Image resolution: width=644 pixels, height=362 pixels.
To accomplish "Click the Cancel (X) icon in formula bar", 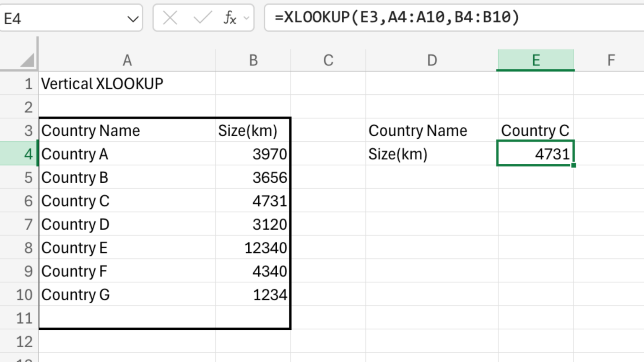I will click(169, 18).
